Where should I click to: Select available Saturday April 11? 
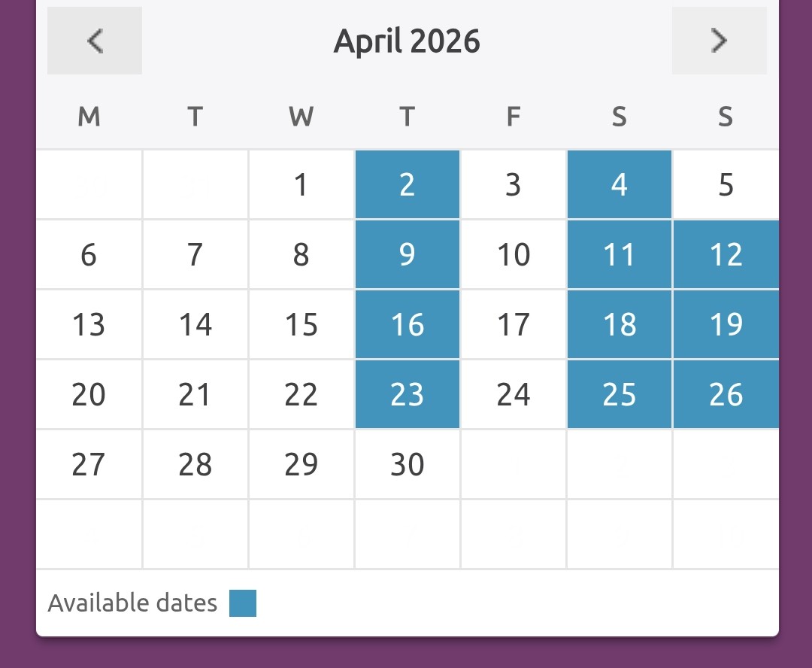619,255
